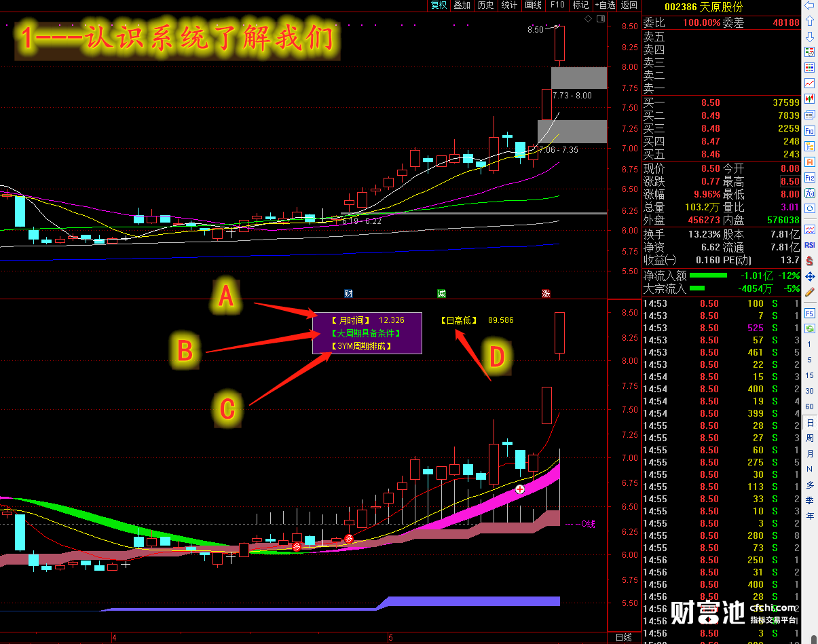Click the line trend chart icon in sidebar
This screenshot has width=818, height=644.
click(x=809, y=83)
